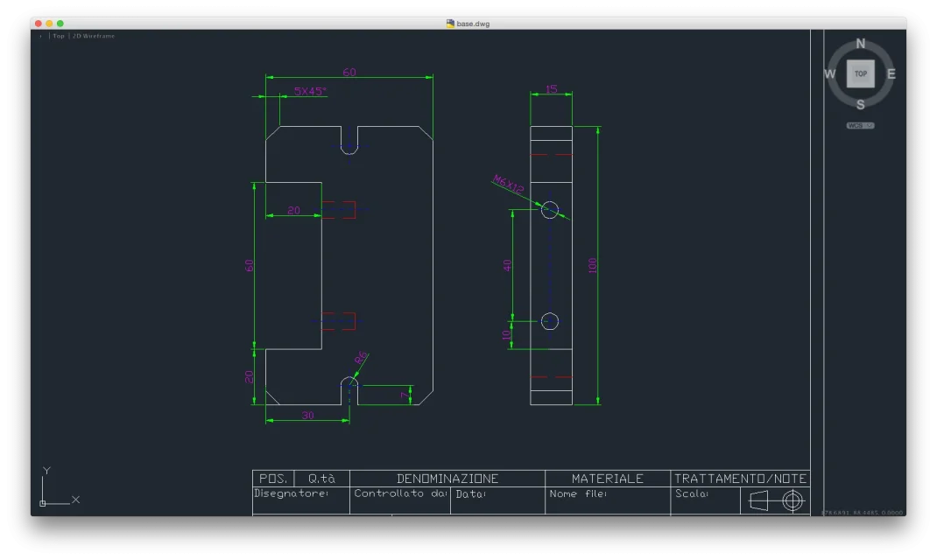The image size is (937, 560).
Task: Minimize the base.dwg window with yellow button
Action: (49, 24)
